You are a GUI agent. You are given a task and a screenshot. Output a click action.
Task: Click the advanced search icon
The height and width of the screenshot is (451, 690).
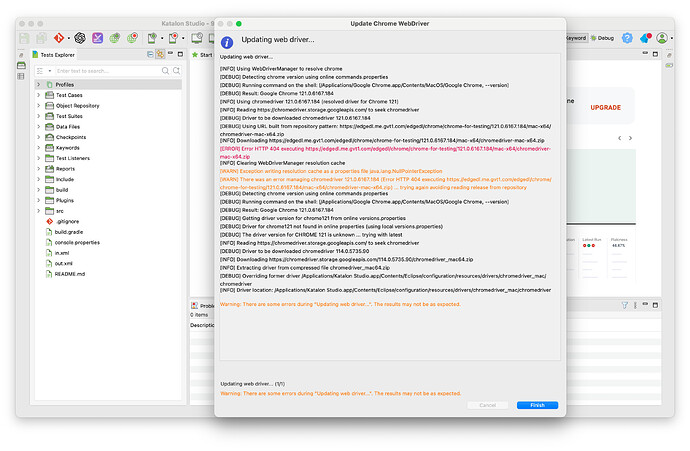176,71
